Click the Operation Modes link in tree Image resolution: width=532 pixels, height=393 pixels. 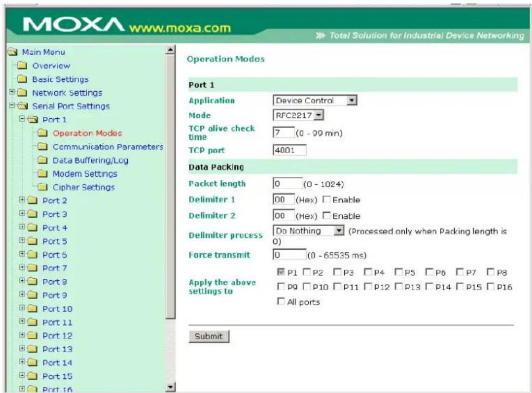[x=88, y=133]
